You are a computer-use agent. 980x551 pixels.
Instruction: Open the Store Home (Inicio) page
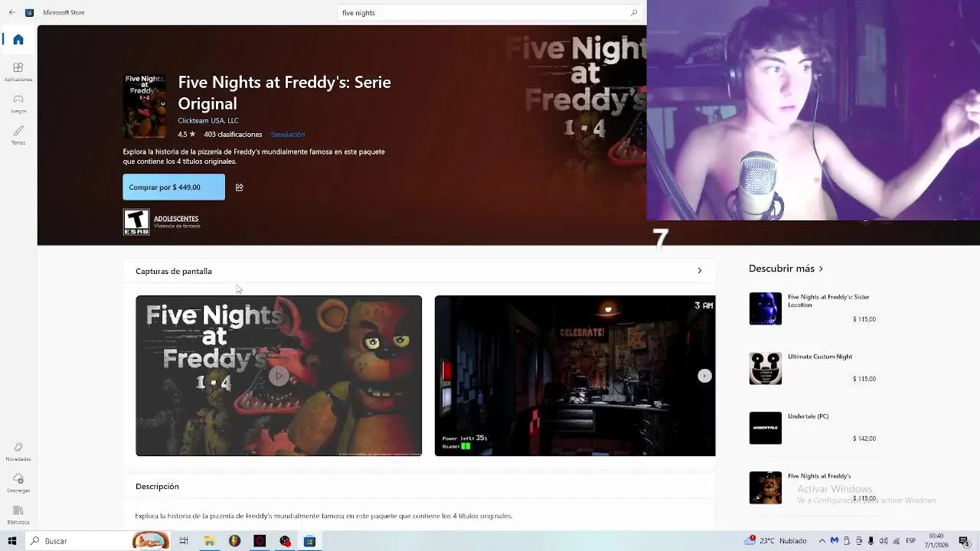coord(18,40)
